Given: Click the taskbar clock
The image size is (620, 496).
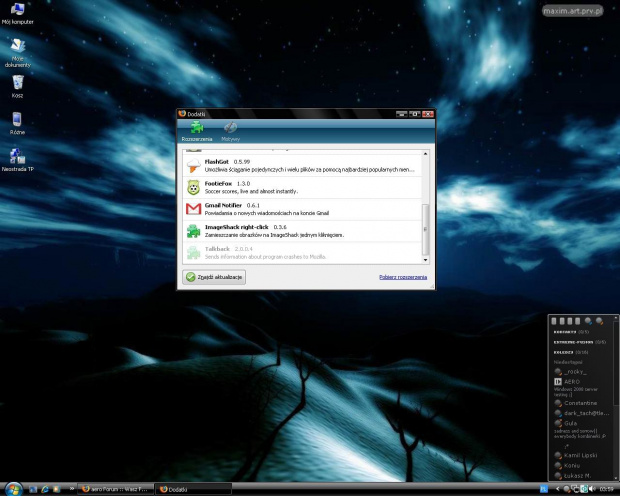Looking at the screenshot, I should point(607,489).
